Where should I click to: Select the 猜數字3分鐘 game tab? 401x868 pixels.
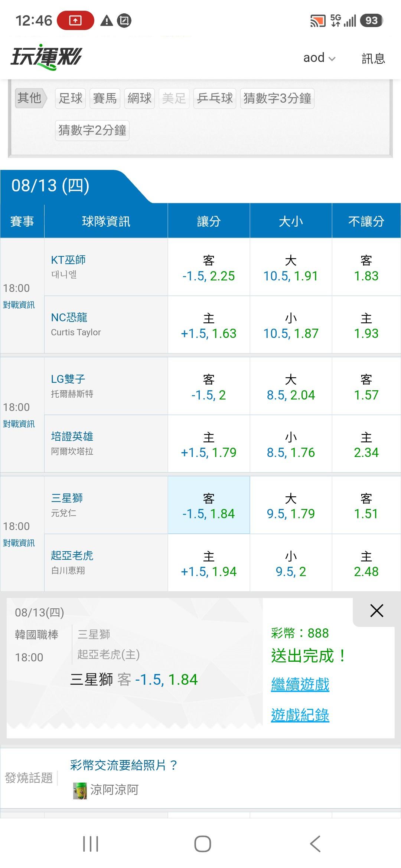(x=277, y=98)
